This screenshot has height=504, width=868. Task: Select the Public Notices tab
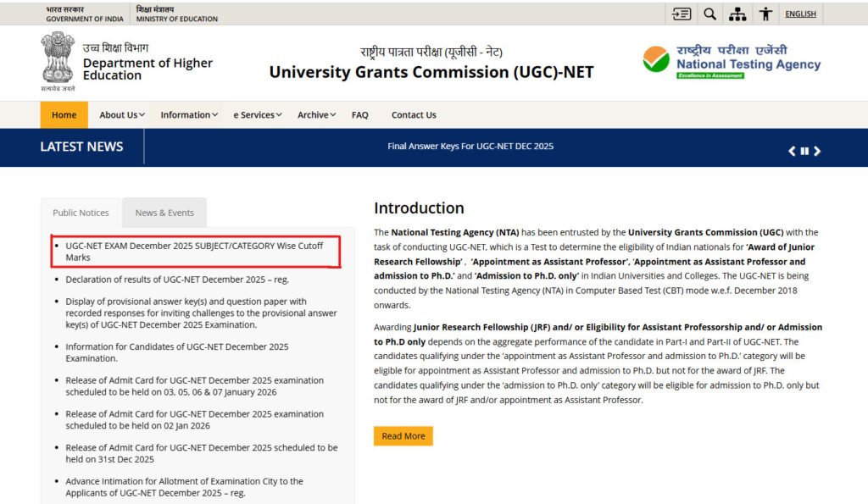(81, 213)
